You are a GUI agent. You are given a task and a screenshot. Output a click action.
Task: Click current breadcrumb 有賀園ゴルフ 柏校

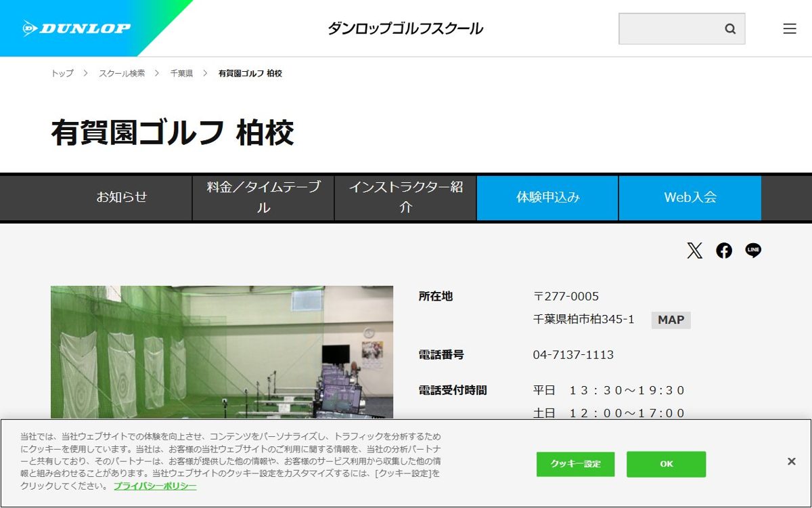coord(250,73)
